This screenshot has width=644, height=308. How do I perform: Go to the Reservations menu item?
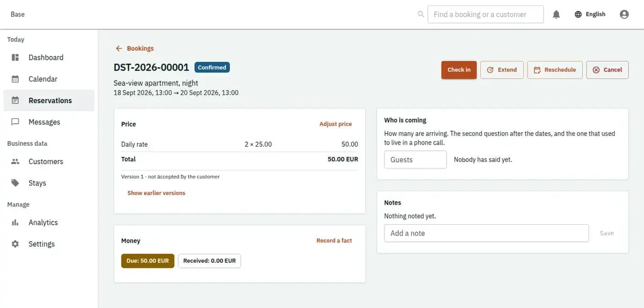pos(49,101)
